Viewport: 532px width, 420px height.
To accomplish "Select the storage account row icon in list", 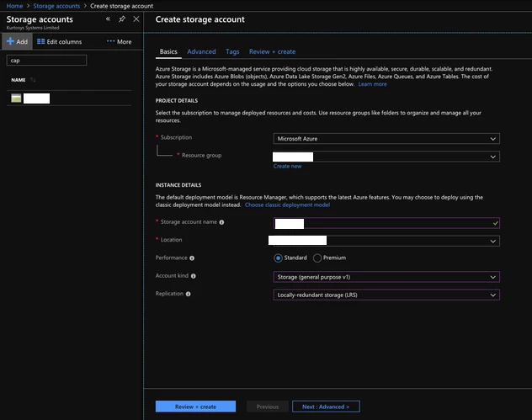I will (16, 98).
